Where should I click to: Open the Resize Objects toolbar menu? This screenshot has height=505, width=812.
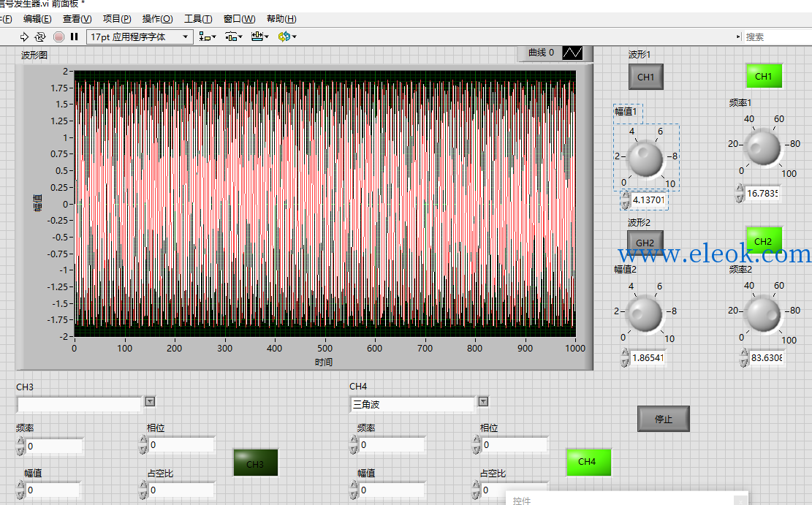[x=260, y=37]
